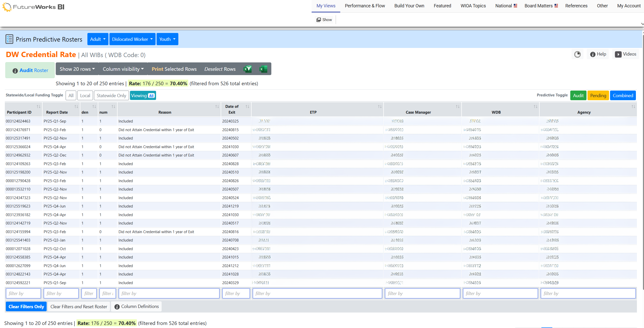Image resolution: width=644 pixels, height=328 pixels.
Task: Switch predictive toggle to Combined
Action: [x=623, y=96]
